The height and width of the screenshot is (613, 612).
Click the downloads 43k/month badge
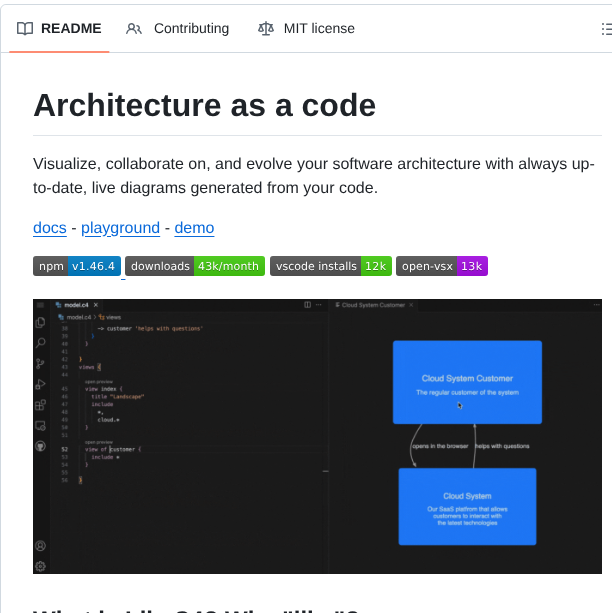tap(195, 266)
